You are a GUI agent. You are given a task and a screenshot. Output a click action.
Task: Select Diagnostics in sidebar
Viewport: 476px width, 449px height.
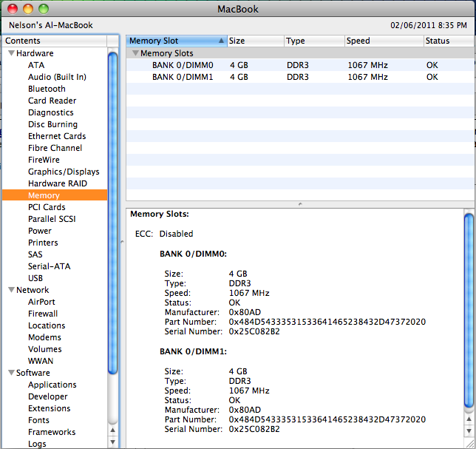click(51, 112)
